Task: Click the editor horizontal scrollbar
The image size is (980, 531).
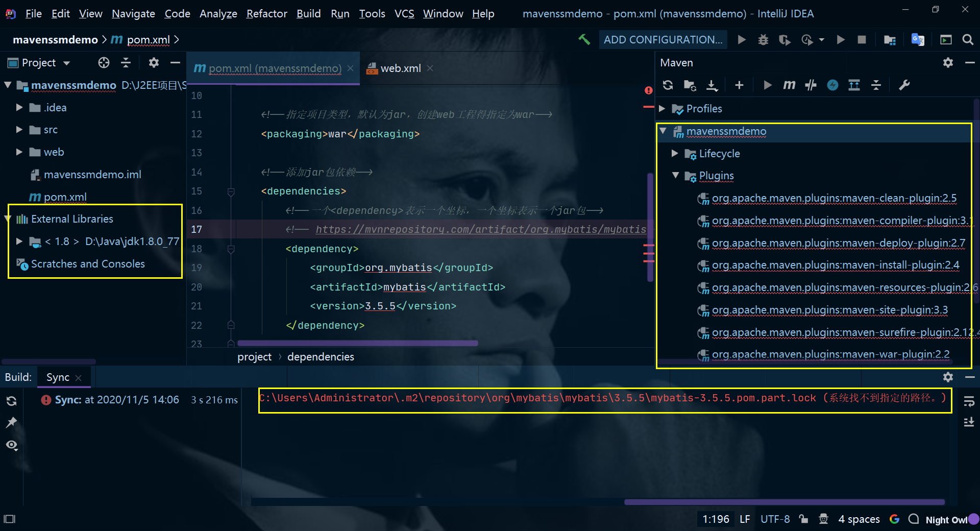Action: 358,343
